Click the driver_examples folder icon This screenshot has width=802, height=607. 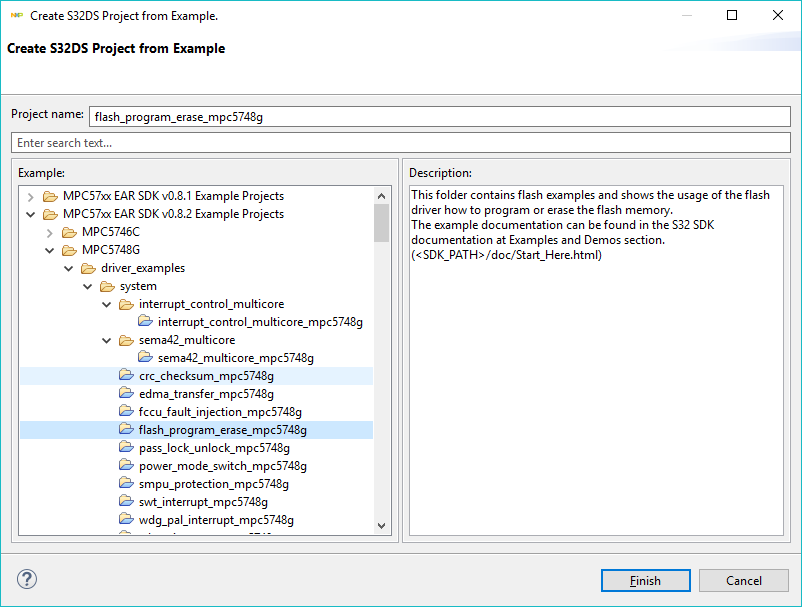click(89, 268)
